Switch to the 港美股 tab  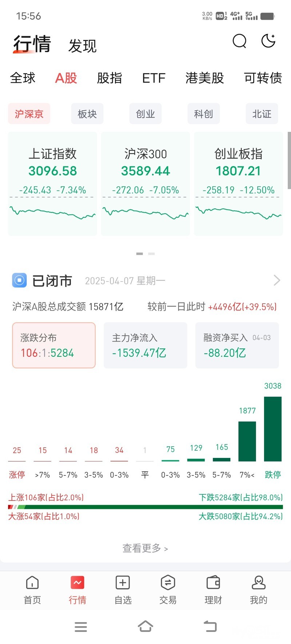[204, 78]
